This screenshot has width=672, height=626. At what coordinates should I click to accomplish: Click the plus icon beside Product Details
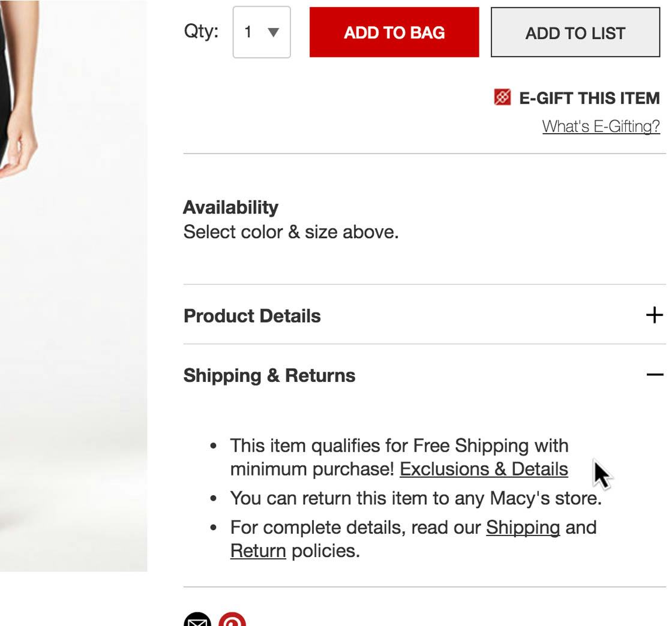[x=655, y=315]
